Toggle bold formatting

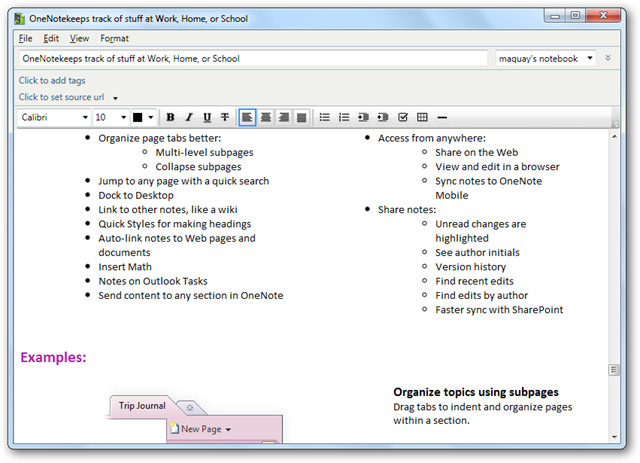click(x=171, y=118)
